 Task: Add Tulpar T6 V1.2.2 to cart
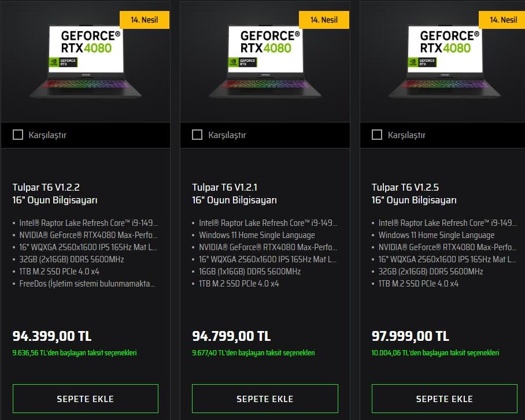[x=86, y=399]
